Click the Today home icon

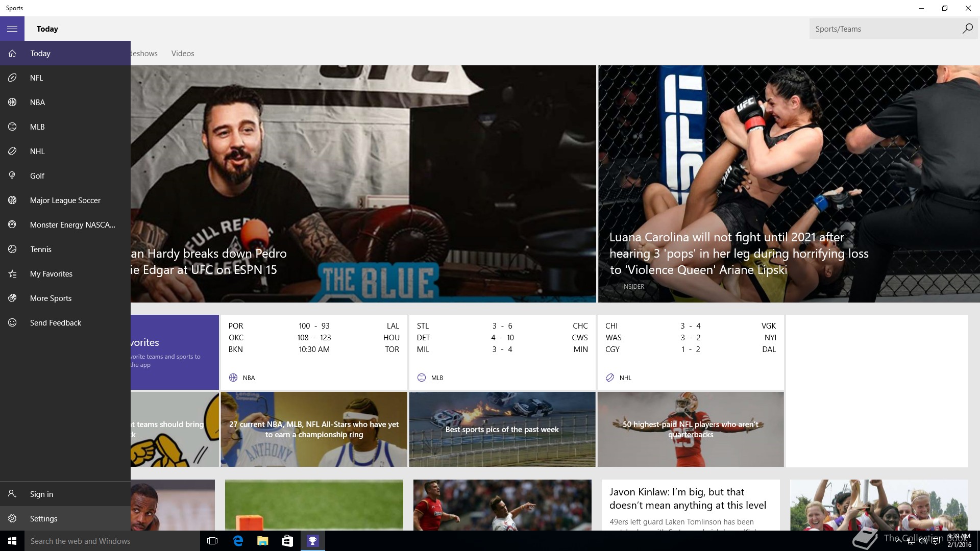[x=12, y=53]
